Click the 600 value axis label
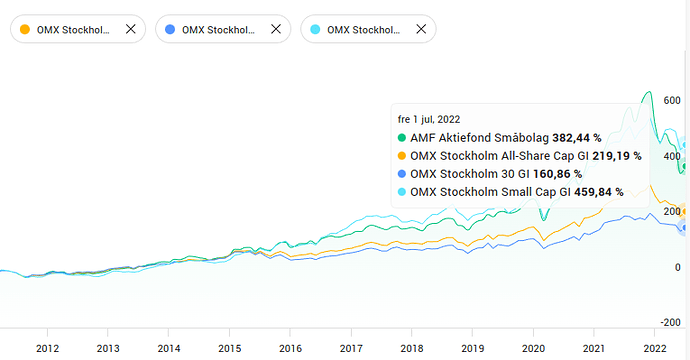 pyautogui.click(x=672, y=100)
